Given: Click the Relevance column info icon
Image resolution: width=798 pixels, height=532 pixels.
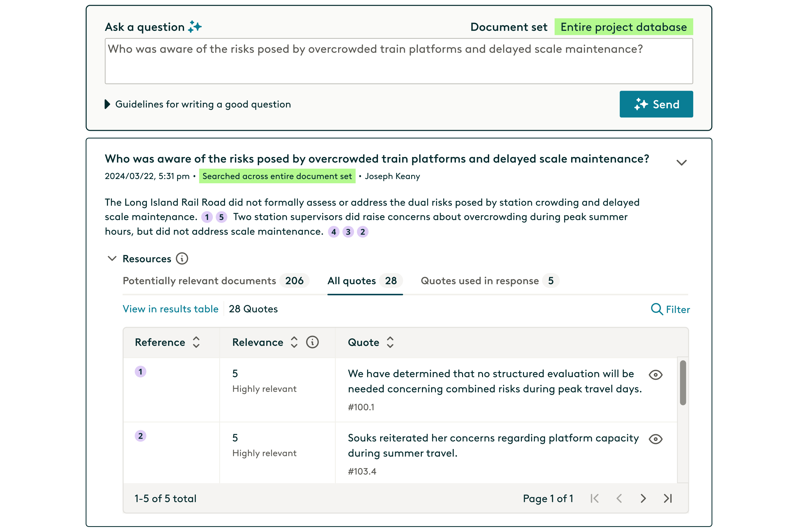Looking at the screenshot, I should pos(312,342).
